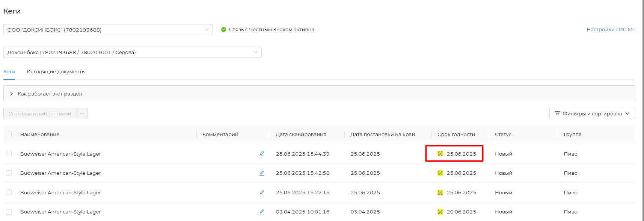Image resolution: width=644 pixels, height=221 pixels.
Task: Click the Срок годности column header
Action: pos(456,135)
